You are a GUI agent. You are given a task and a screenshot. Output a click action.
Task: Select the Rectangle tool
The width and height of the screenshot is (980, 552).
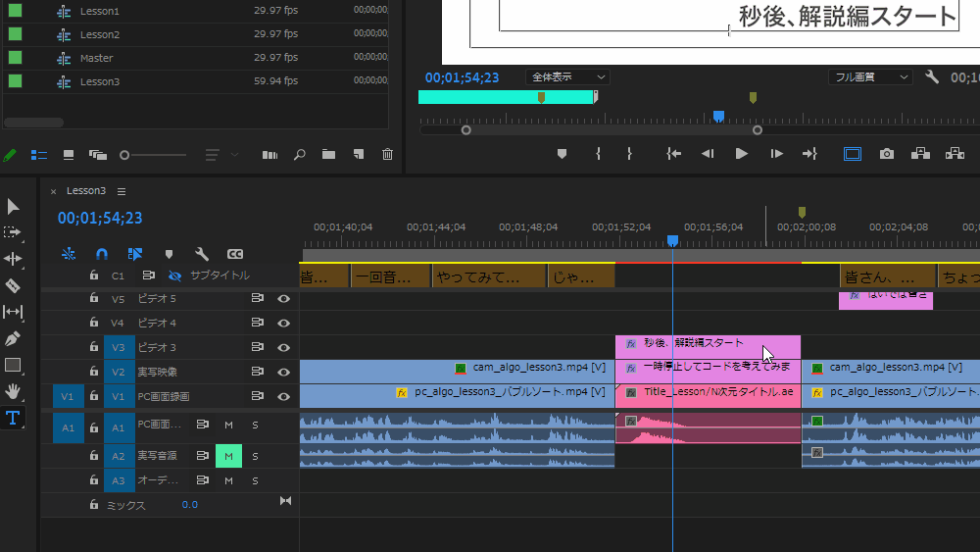coord(13,365)
